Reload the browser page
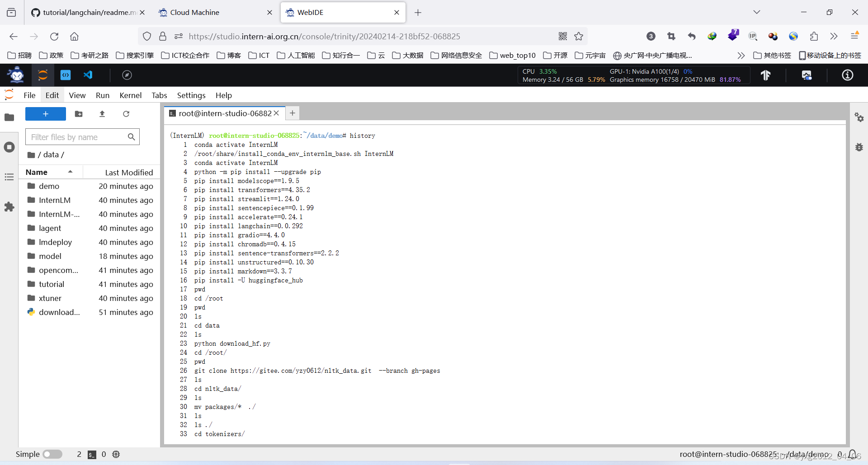Image resolution: width=868 pixels, height=465 pixels. pos(54,37)
